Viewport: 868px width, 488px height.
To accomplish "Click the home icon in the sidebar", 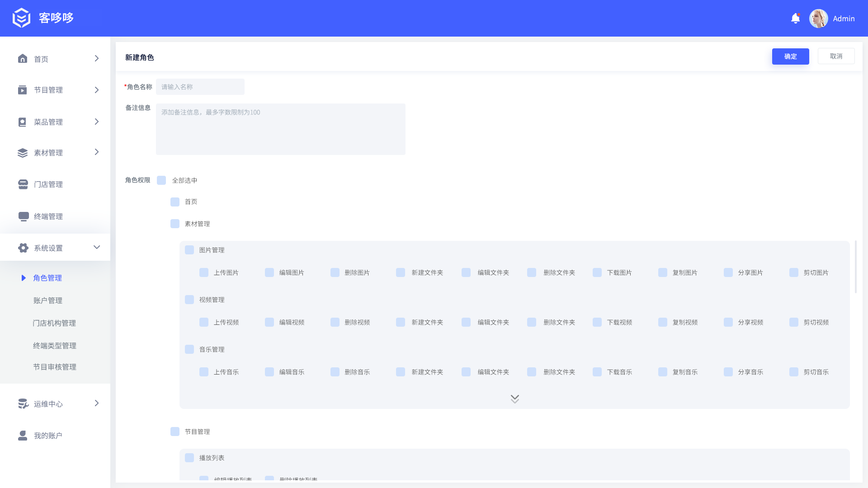I will 23,58.
